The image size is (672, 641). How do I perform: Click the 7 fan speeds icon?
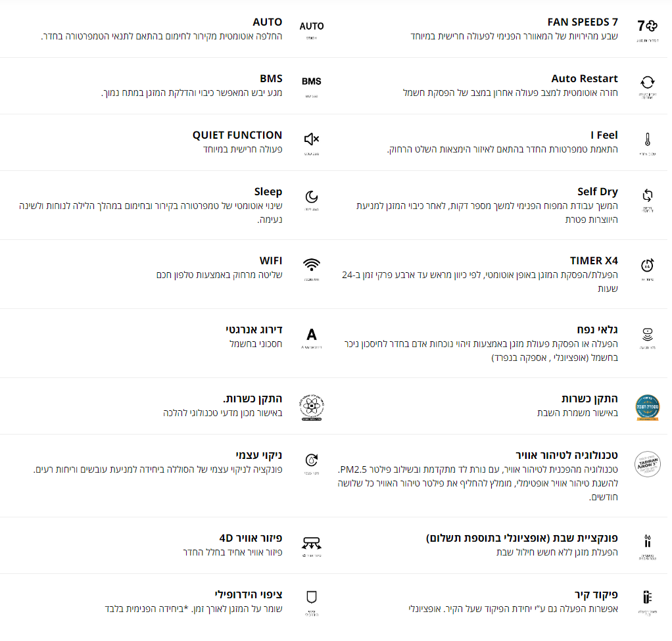click(x=647, y=26)
